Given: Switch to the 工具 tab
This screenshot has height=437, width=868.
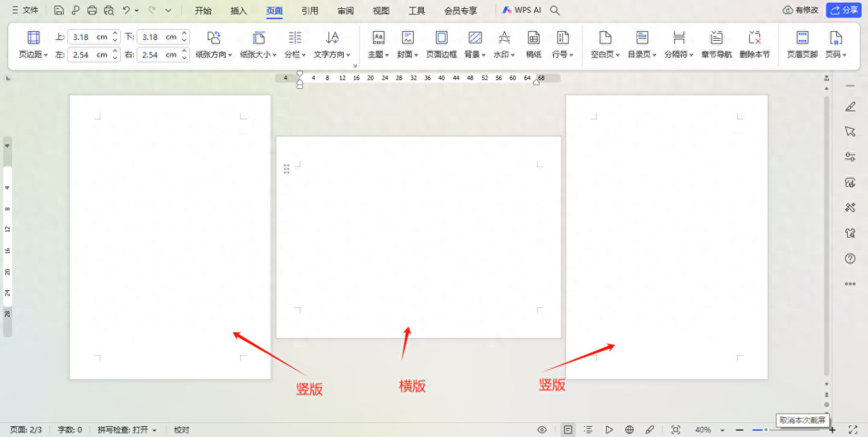Looking at the screenshot, I should pos(417,10).
